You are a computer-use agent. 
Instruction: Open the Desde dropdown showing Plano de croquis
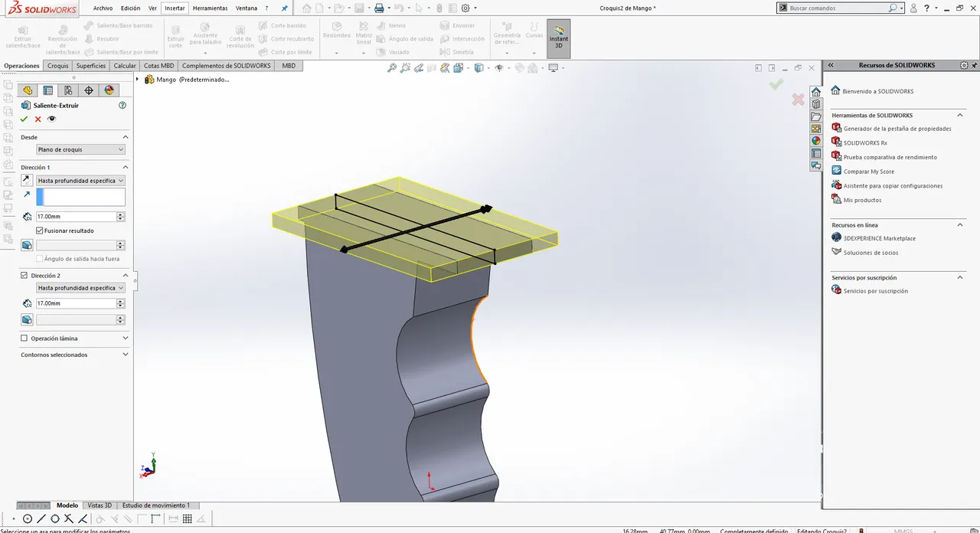pos(80,150)
